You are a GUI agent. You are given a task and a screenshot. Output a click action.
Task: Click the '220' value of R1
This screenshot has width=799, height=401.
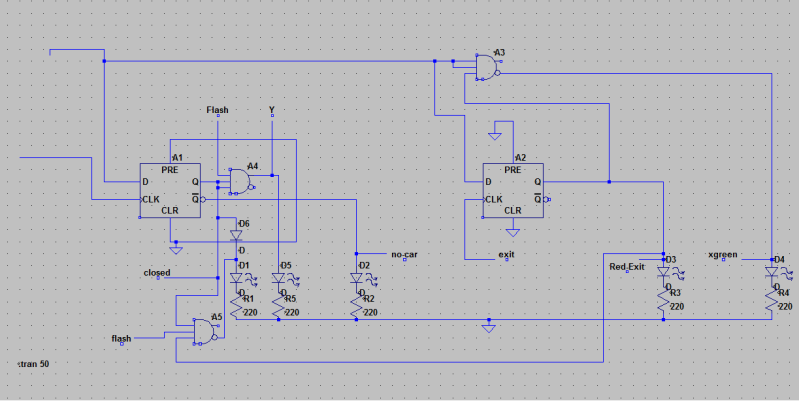[251, 313]
